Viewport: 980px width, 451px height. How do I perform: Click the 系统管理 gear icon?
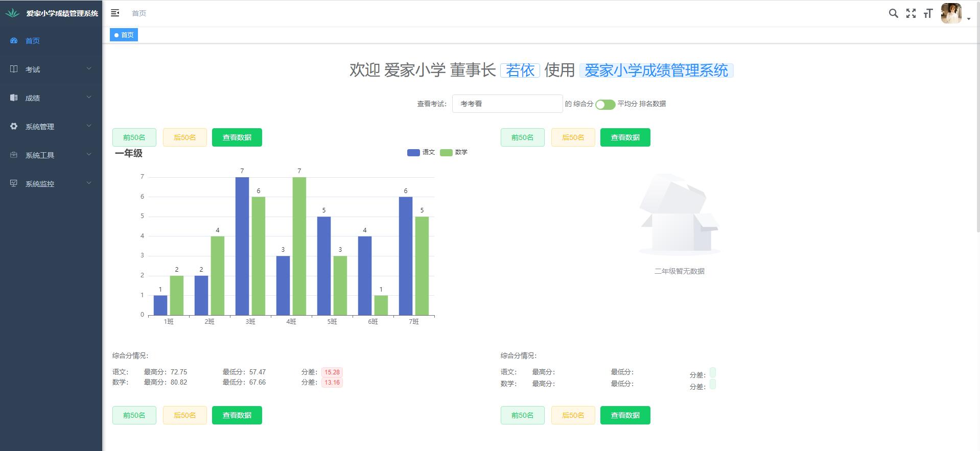(x=14, y=126)
